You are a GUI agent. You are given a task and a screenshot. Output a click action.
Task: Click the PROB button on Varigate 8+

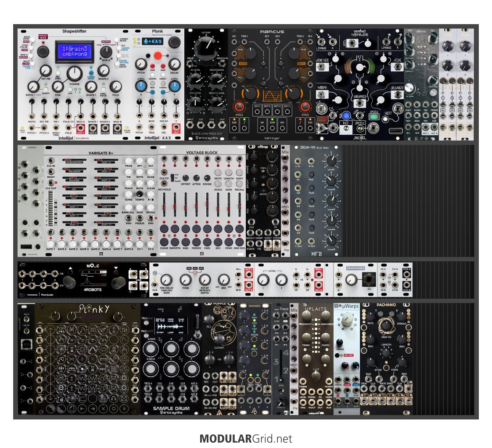128,160
